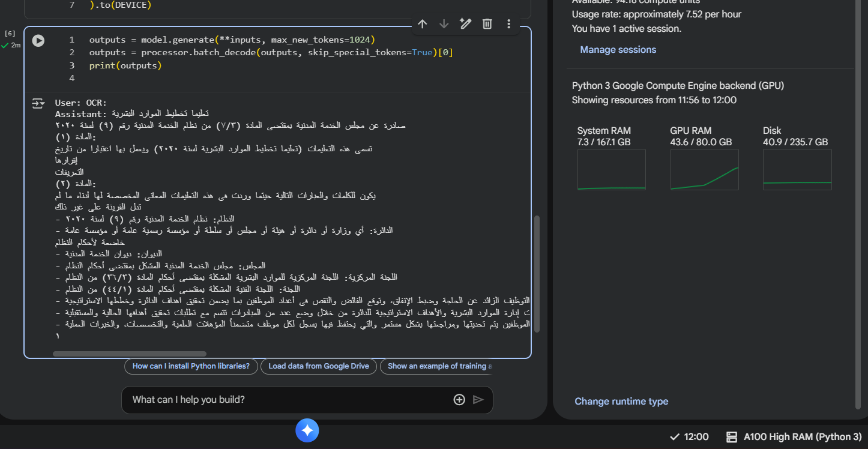Open AI edit pencil for cell
868x449 pixels.
pos(465,24)
